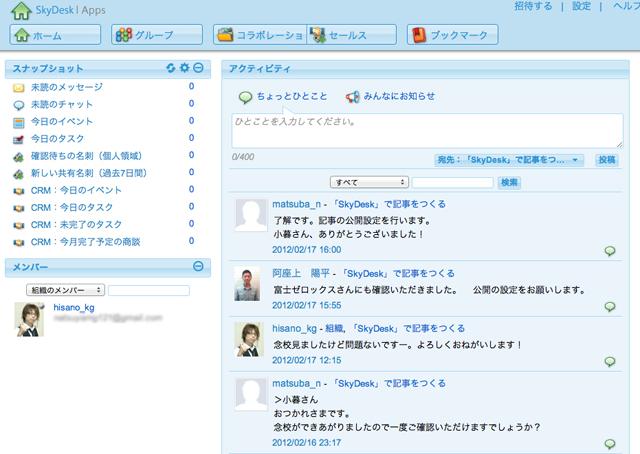Viewport: 640px width, 454px height.
Task: Open 今日のイベント link
Action: click(62, 121)
